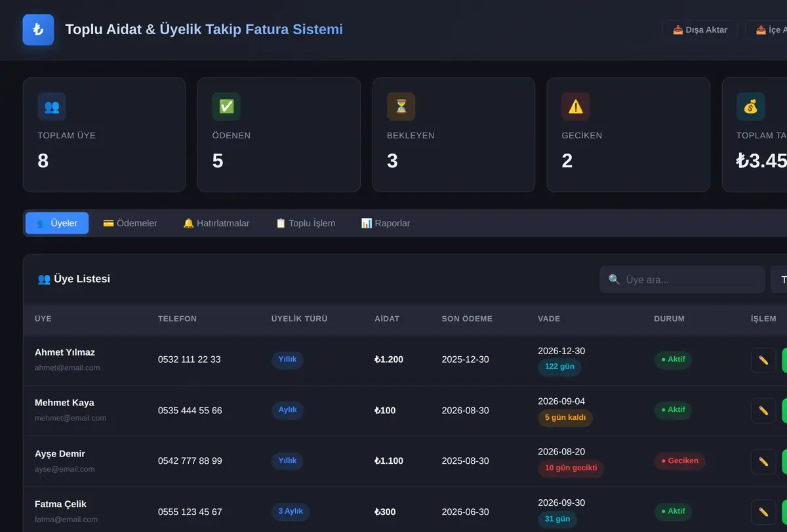Select member name Ahmet Yılmaz

(x=65, y=352)
